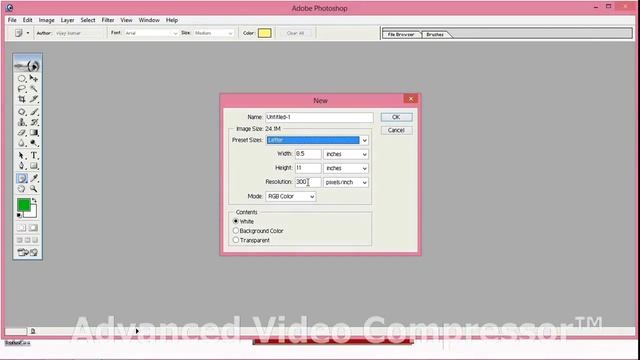Select the Eraser tool

tap(22, 133)
